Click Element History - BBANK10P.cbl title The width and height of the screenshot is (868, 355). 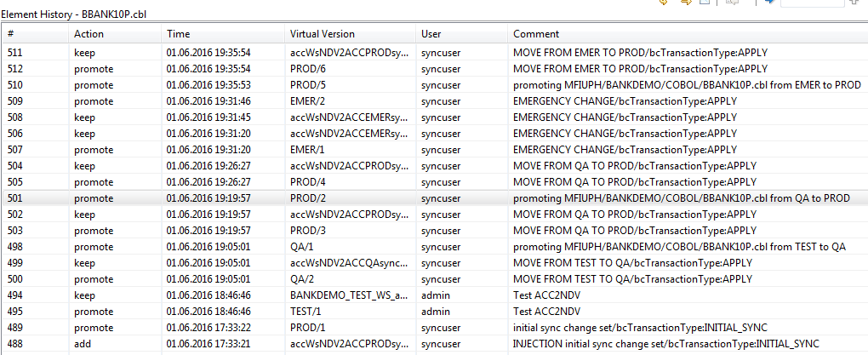pos(74,14)
